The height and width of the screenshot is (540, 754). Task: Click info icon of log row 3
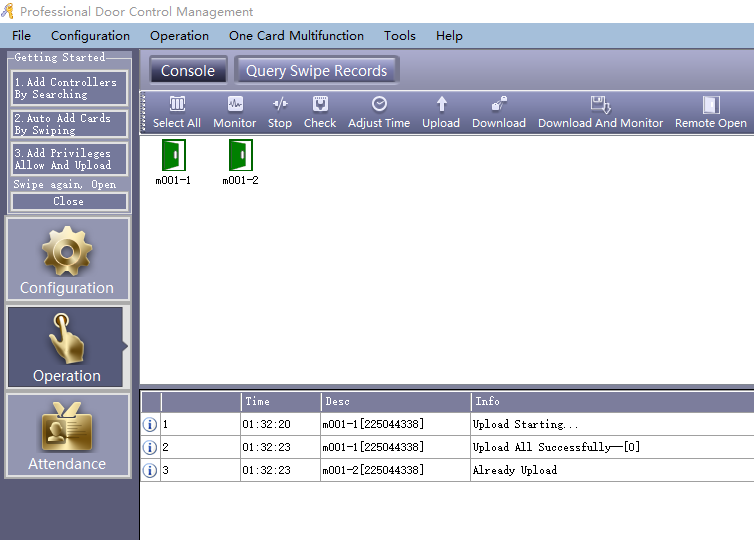pyautogui.click(x=150, y=470)
